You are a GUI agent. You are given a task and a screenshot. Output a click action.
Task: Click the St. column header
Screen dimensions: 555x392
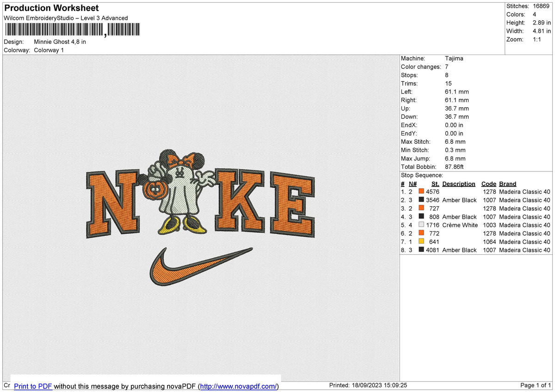pyautogui.click(x=435, y=184)
